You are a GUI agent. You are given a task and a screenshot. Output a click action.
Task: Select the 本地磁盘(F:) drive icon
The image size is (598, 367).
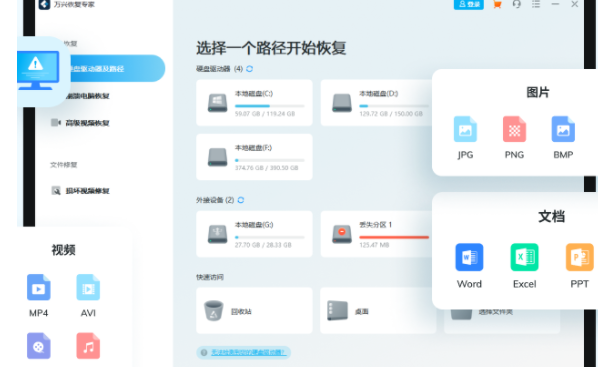[217, 157]
